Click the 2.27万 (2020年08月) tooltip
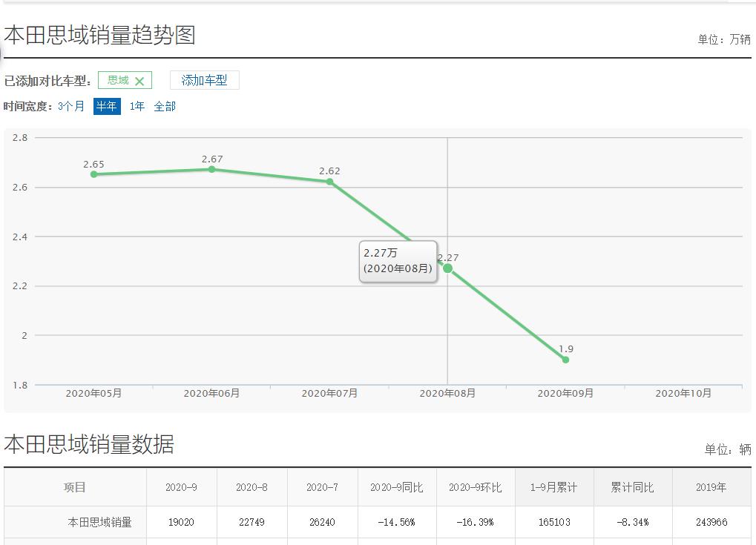Screen dimensions: 756x545 click(x=398, y=261)
